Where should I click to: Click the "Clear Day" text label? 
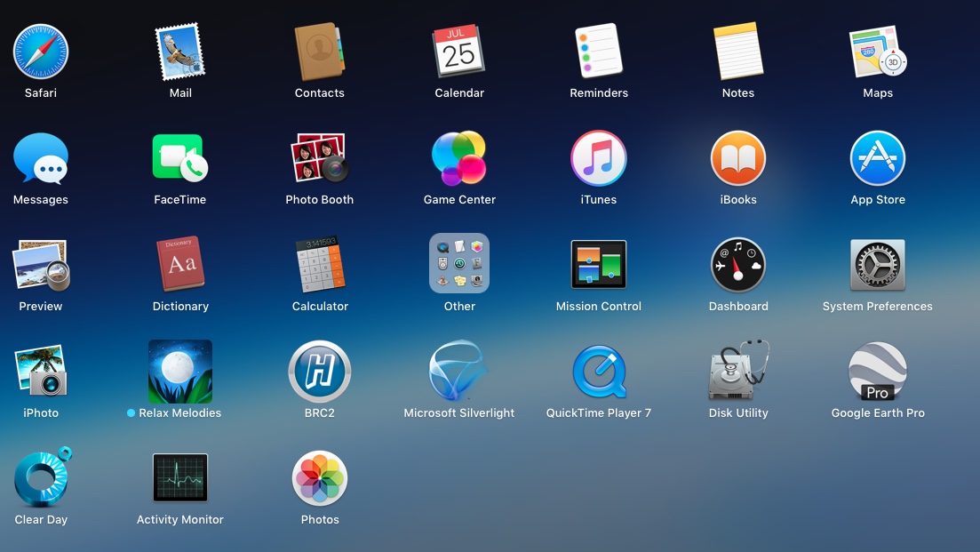coord(41,519)
